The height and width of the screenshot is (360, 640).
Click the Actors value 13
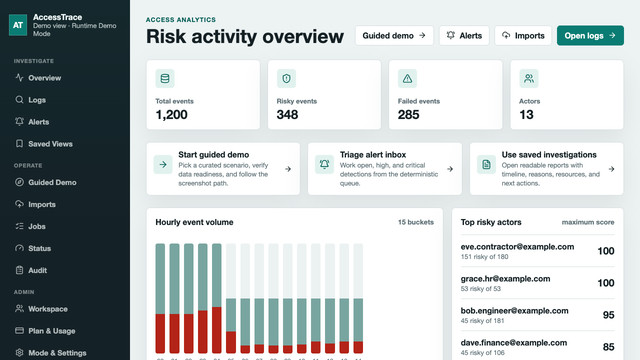526,115
